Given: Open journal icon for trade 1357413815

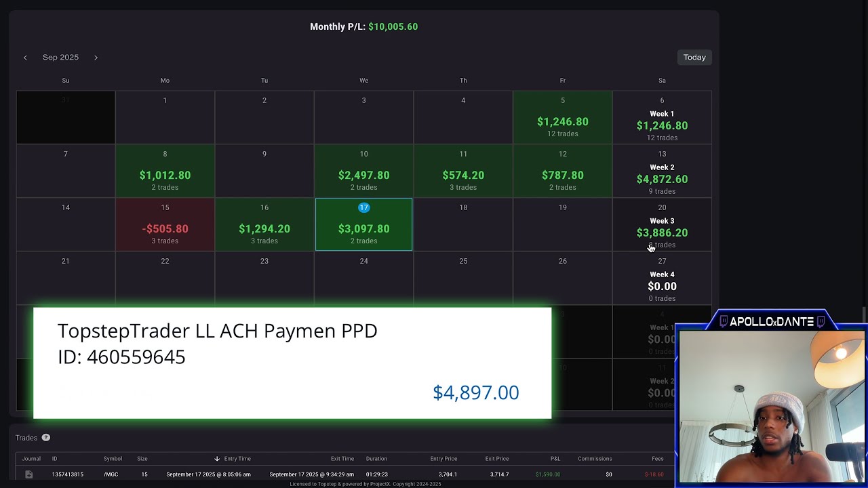Looking at the screenshot, I should pos(28,474).
